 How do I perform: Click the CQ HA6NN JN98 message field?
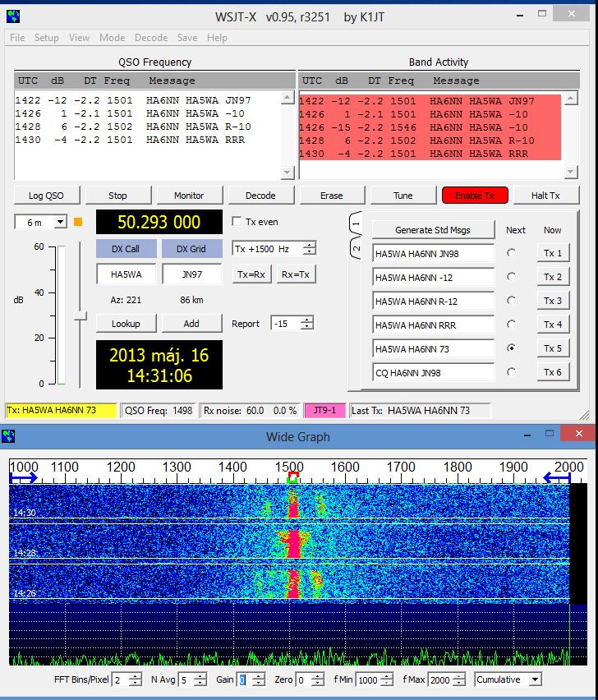(434, 372)
